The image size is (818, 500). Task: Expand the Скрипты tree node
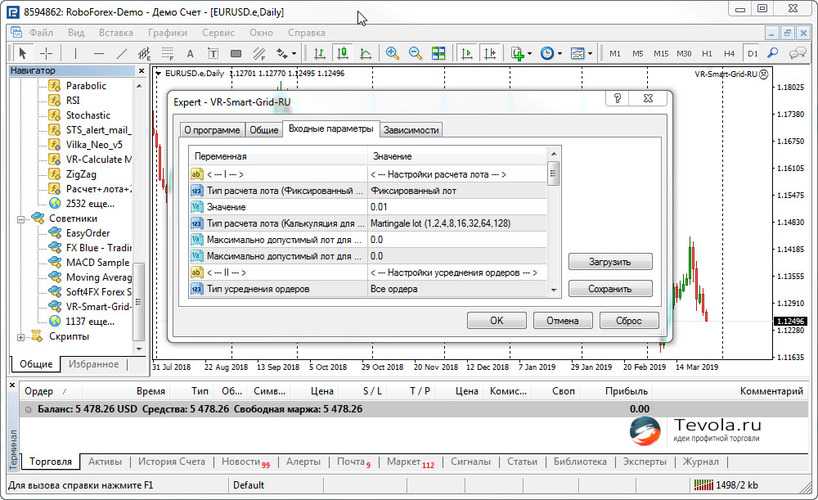(22, 337)
